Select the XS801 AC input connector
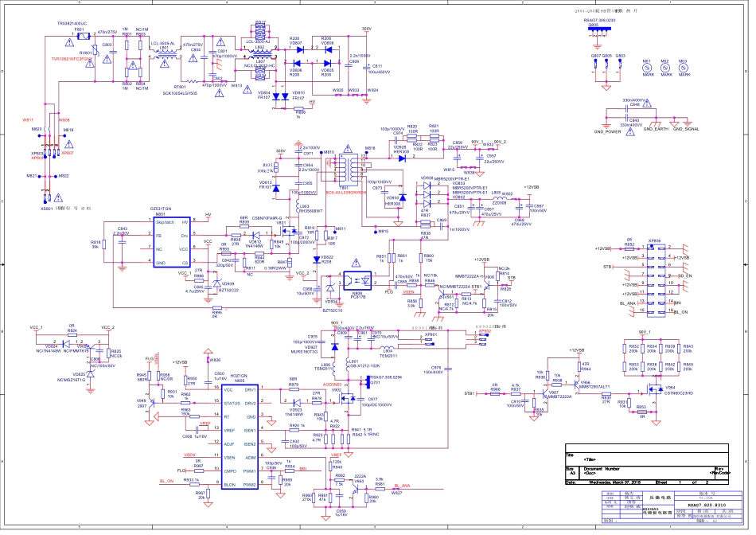756x535 pixels. coord(48,198)
